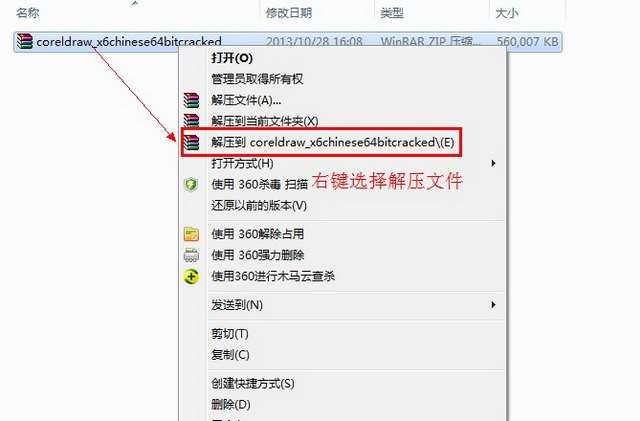The width and height of the screenshot is (640, 421).
Task: Click the 360 shield antivirus scan icon
Action: (x=191, y=185)
